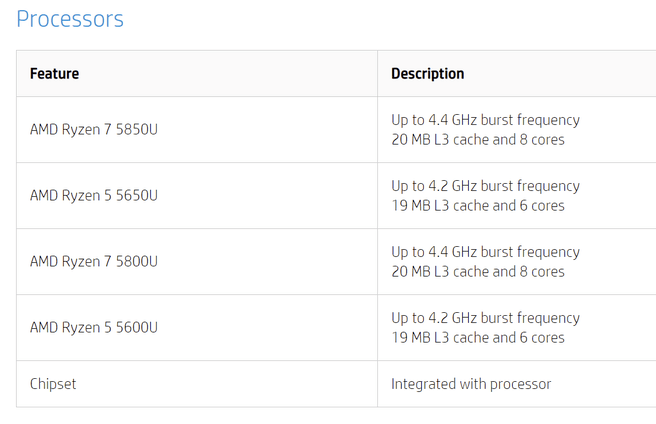Select the AMD Ryzen 7 5850U cell
Image resolution: width=656 pixels, height=424 pixels.
[x=94, y=130]
